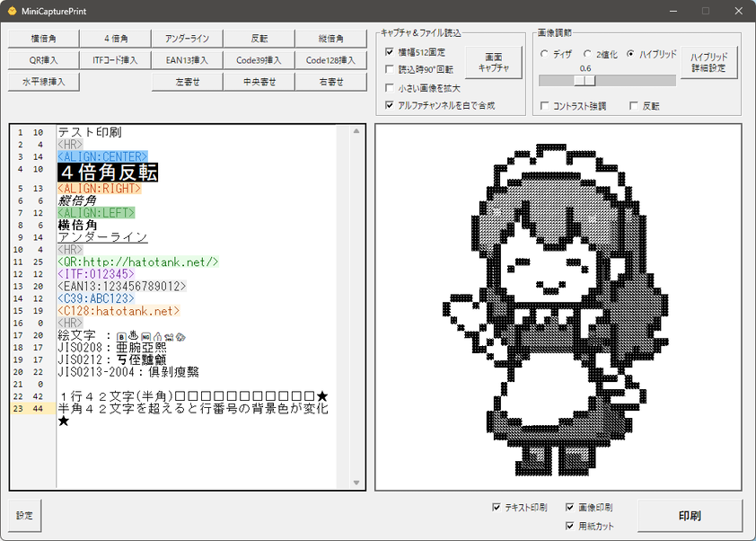Align right with 右寄せ button
This screenshot has width=756, height=541.
click(330, 82)
